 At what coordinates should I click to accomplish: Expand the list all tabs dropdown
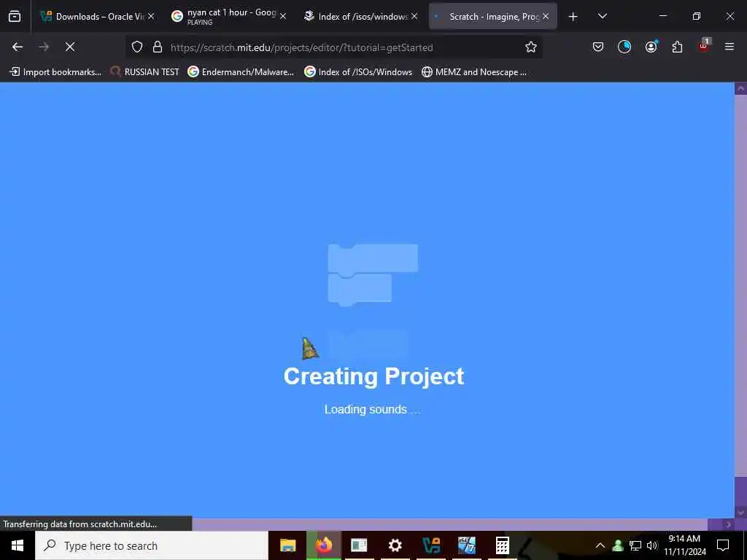point(602,16)
